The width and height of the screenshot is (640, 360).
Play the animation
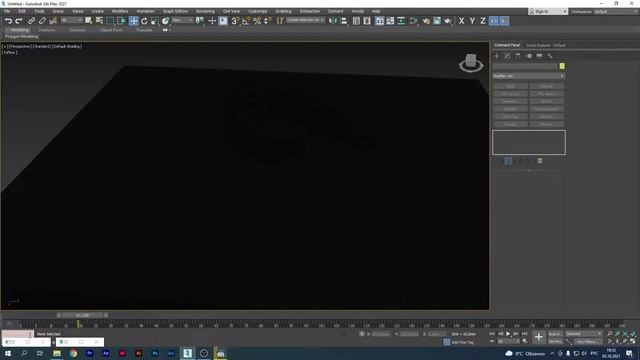pos(508,334)
